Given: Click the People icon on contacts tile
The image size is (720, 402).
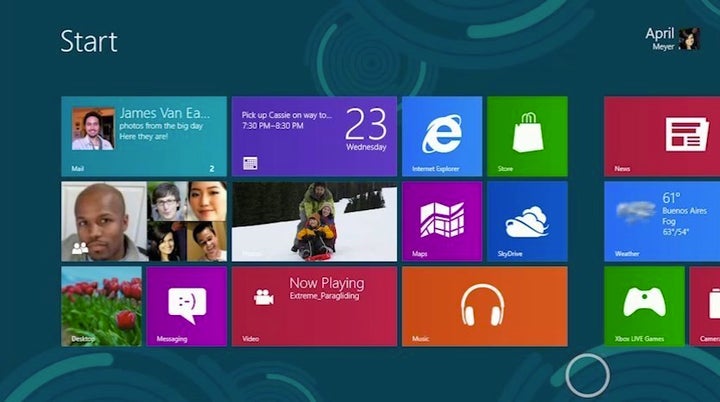Looking at the screenshot, I should click(80, 249).
